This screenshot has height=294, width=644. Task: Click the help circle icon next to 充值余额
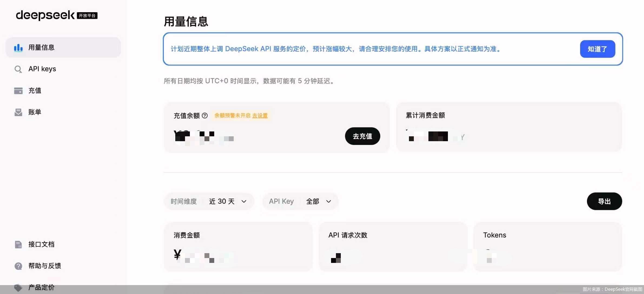205,115
